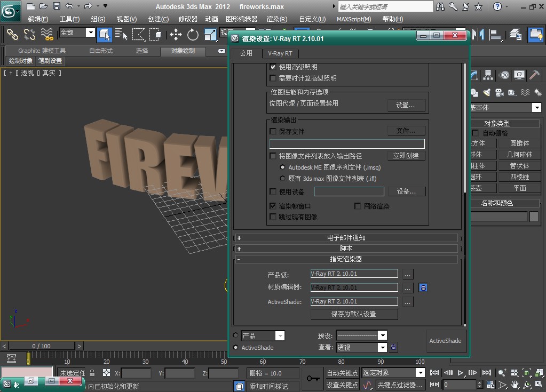
Task: Enable the Net Render checkbox
Action: point(358,206)
